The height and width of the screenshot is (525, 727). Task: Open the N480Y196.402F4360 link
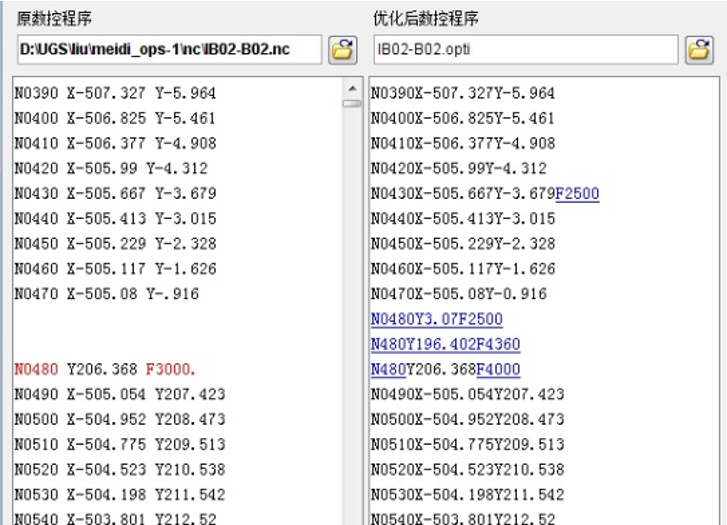(x=445, y=344)
